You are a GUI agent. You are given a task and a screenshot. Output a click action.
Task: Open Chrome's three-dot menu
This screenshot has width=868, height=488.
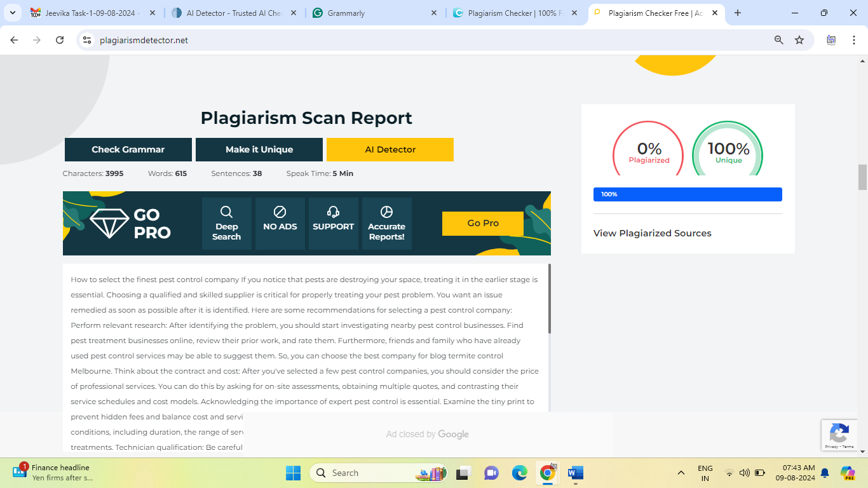click(854, 40)
